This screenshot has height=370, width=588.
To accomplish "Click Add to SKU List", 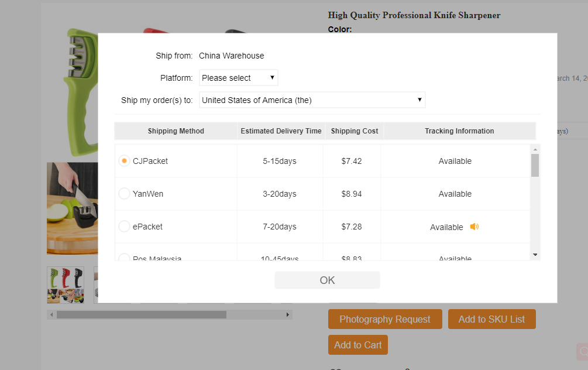I will (x=491, y=319).
